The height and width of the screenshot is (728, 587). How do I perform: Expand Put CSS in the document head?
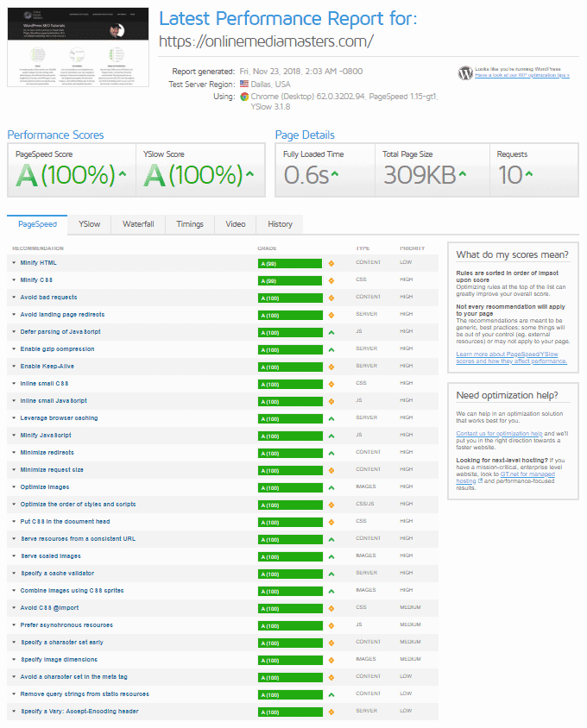pos(14,521)
